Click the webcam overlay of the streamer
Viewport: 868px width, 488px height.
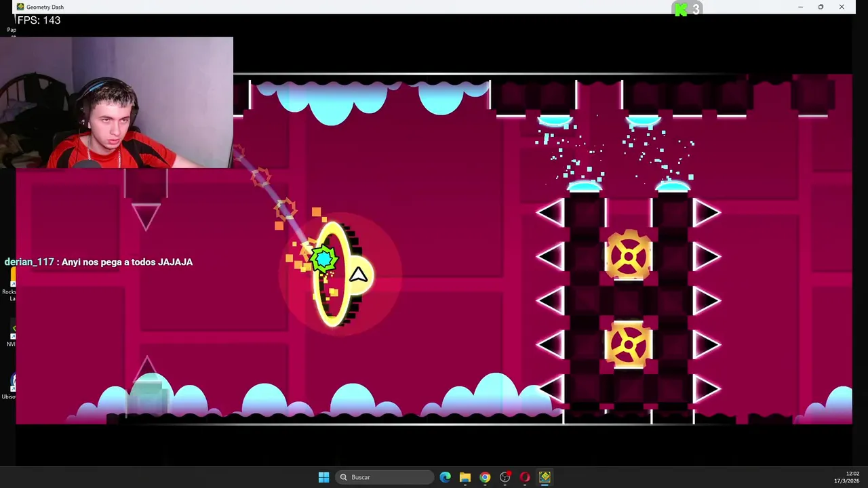117,102
